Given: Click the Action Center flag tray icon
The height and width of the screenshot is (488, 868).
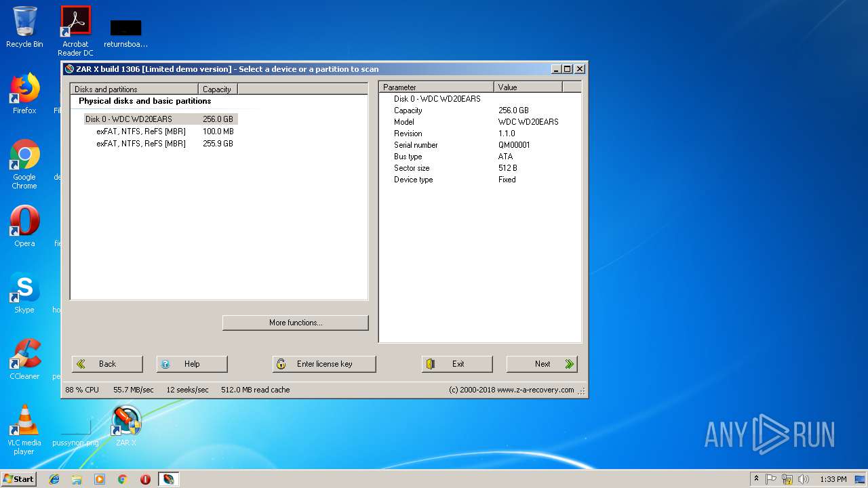Looking at the screenshot, I should click(x=771, y=479).
